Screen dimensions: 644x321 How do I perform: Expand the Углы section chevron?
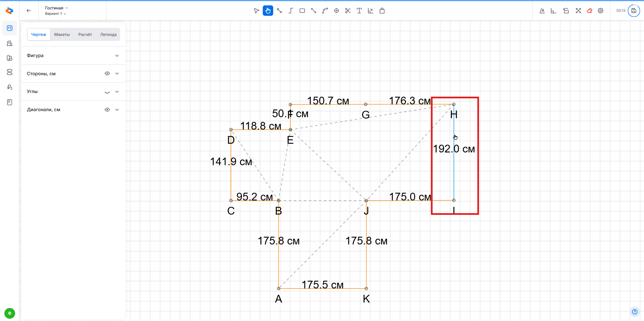[117, 92]
